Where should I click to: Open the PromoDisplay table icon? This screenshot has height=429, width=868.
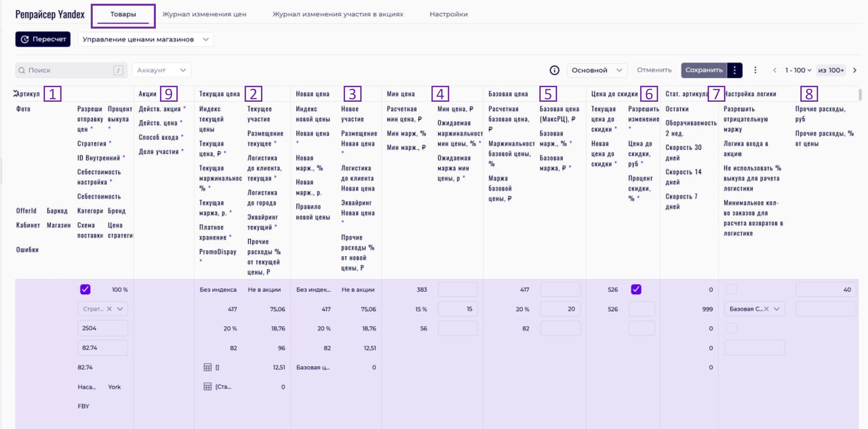(208, 387)
